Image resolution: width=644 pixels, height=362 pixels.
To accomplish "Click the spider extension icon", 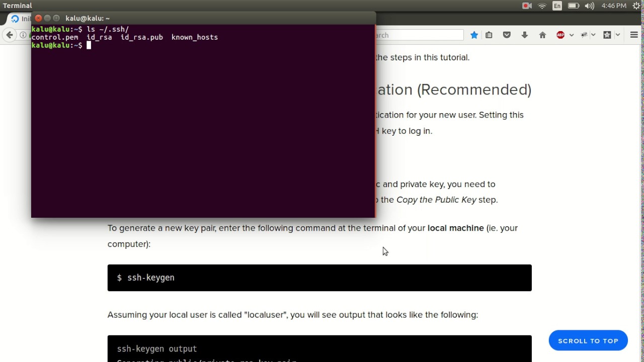I will (584, 35).
